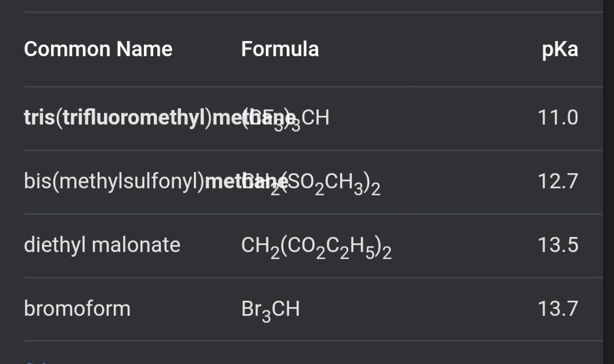Click the CH ending of tris(trifluoromethyl)methane formula
This screenshot has height=364, width=614.
point(316,118)
